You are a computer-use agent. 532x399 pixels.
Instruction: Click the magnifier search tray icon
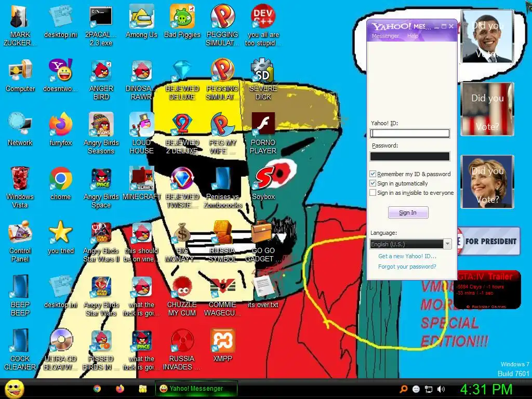click(x=403, y=389)
